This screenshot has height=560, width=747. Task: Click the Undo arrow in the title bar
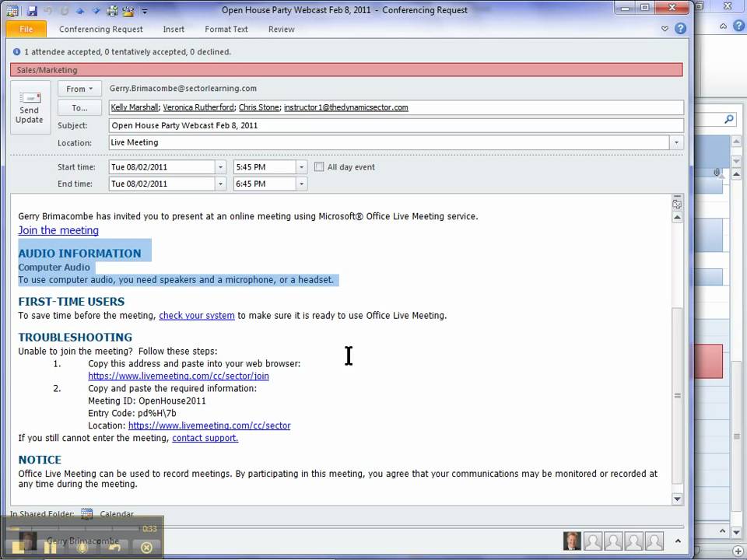(47, 10)
